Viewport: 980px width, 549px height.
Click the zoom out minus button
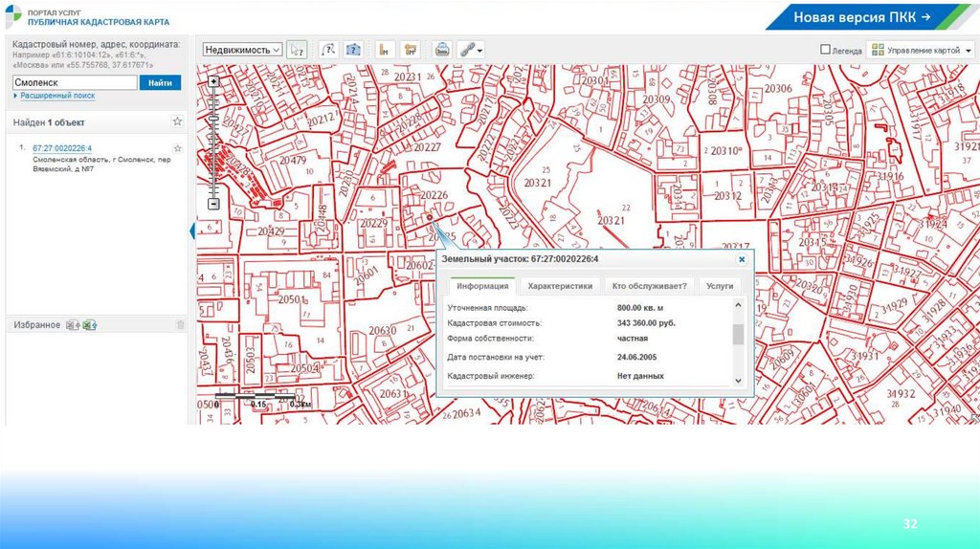coord(213,204)
